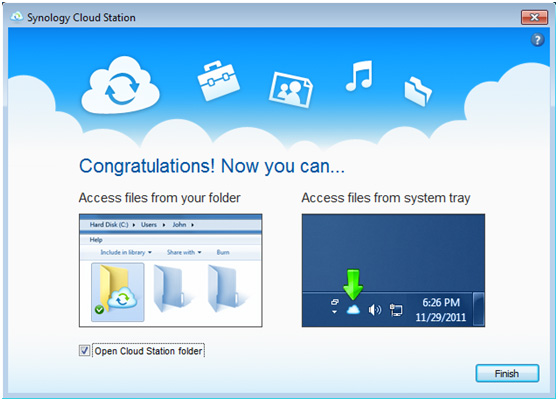Click the green down arrow in tray image

click(353, 285)
